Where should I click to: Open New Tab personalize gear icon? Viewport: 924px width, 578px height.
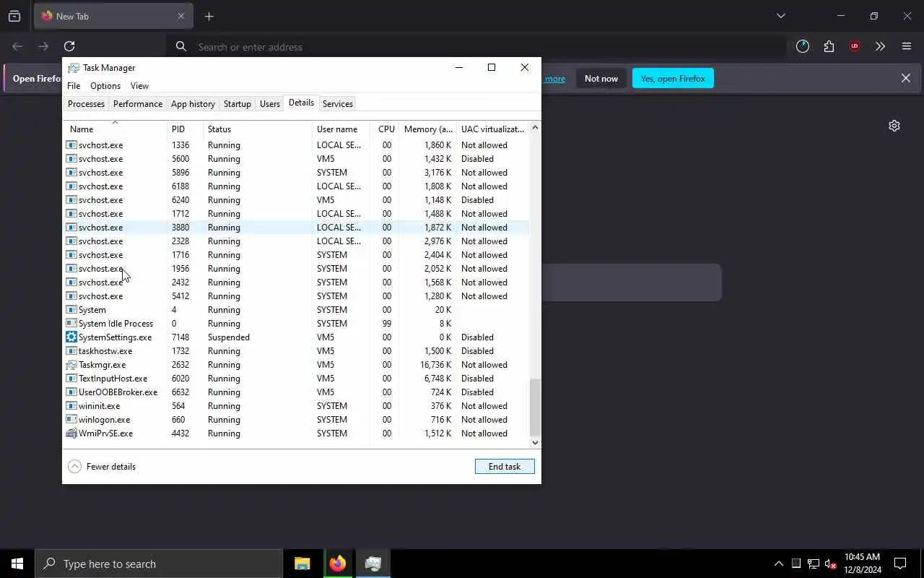894,126
